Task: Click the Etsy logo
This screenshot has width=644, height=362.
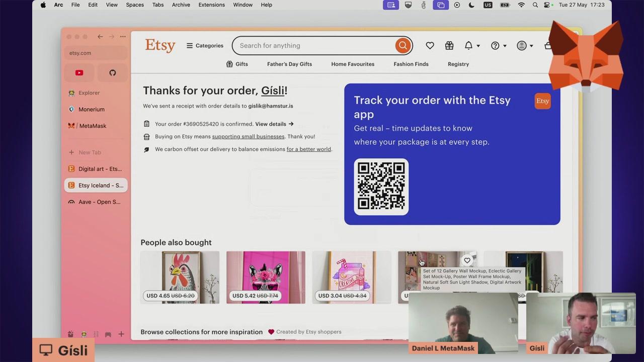Action: pyautogui.click(x=160, y=45)
